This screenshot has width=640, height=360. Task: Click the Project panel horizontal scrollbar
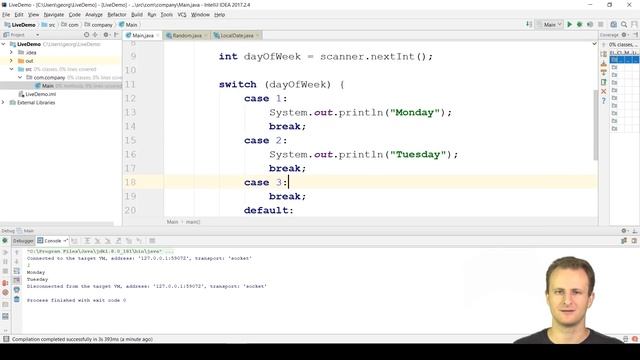coord(57,224)
